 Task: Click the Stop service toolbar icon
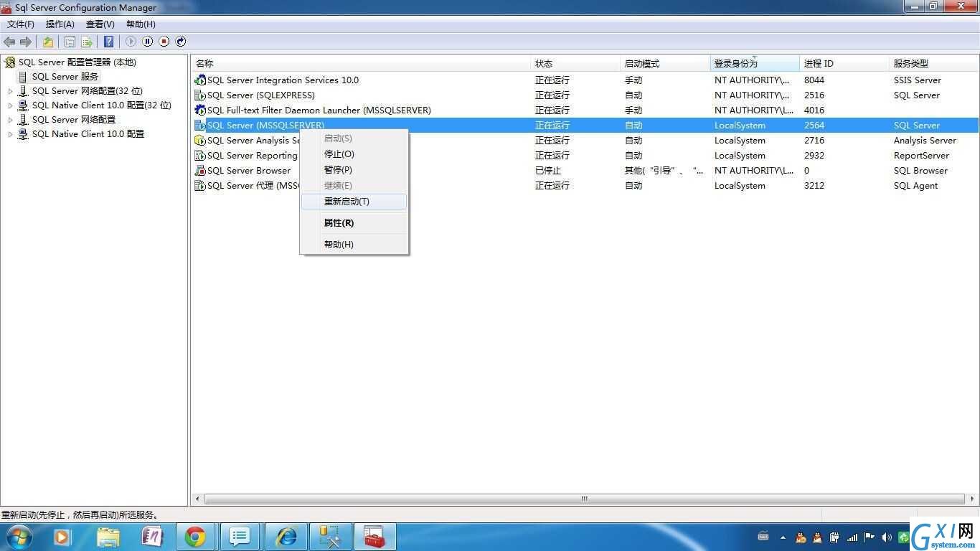click(164, 42)
